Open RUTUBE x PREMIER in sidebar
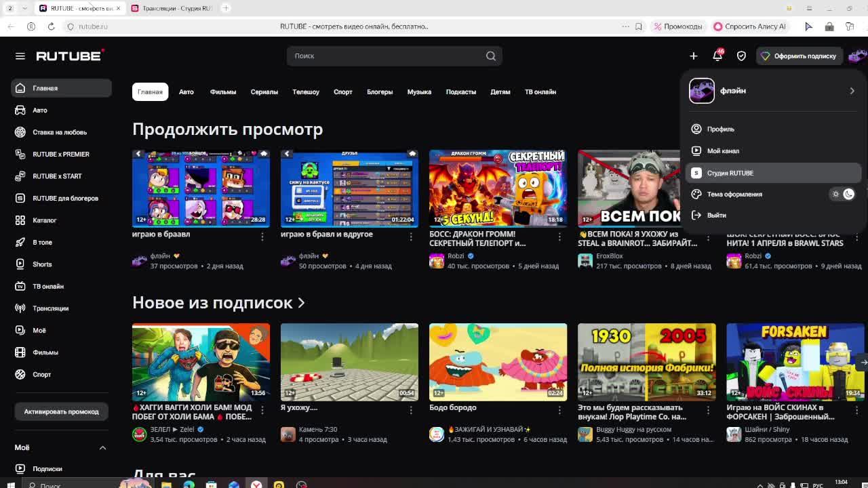 click(x=61, y=154)
